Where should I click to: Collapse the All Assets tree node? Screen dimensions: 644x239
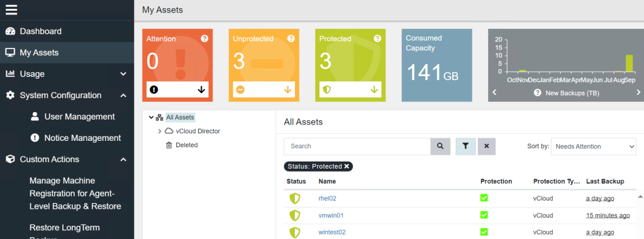coord(151,118)
